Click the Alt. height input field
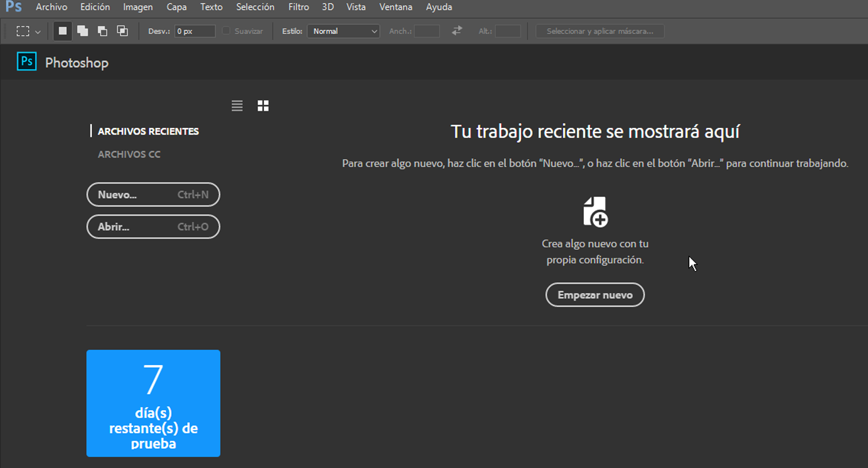 point(508,31)
